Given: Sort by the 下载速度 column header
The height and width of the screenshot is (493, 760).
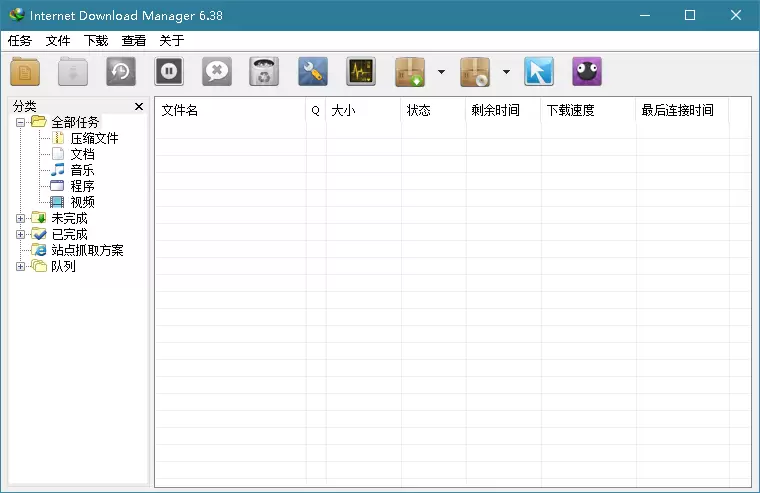Looking at the screenshot, I should pos(588,111).
